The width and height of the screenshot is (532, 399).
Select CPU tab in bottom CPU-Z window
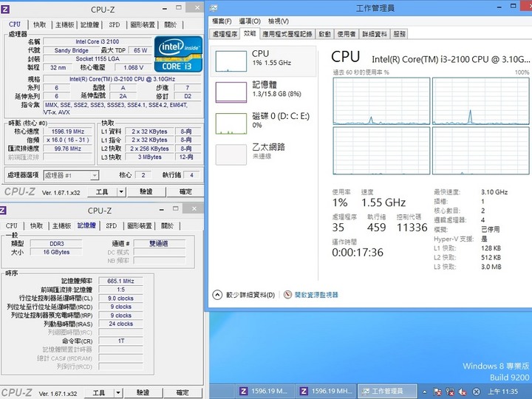pos(11,226)
